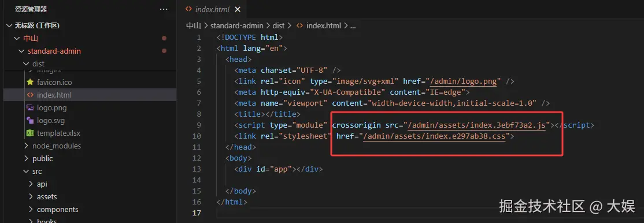Open logo.png in the file tree
Viewport: 644px width, 223px height.
tap(52, 108)
